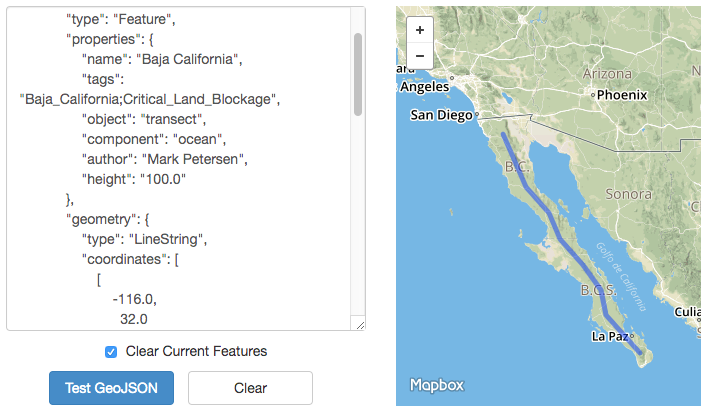Click the GeoJSON editor scrollbar thumb
Viewport: 701px width, 406px height.
click(357, 75)
